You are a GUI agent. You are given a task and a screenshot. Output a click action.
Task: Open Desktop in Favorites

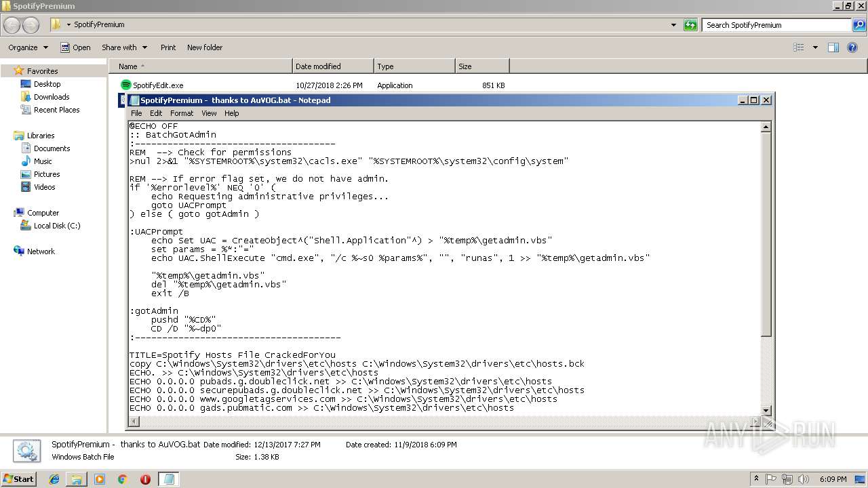coord(47,84)
